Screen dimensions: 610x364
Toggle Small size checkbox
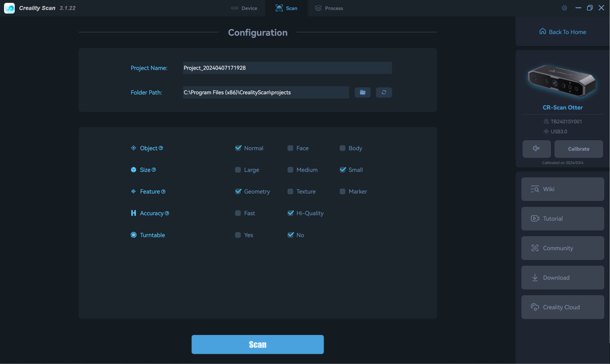[x=343, y=170]
